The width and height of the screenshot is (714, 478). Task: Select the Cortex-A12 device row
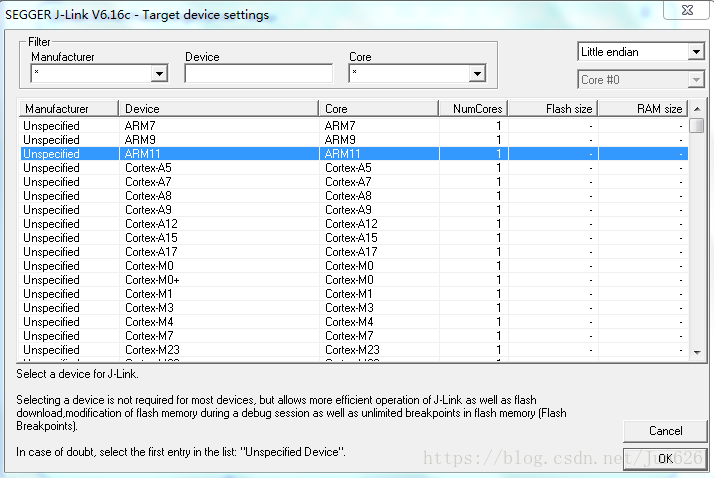click(x=354, y=224)
